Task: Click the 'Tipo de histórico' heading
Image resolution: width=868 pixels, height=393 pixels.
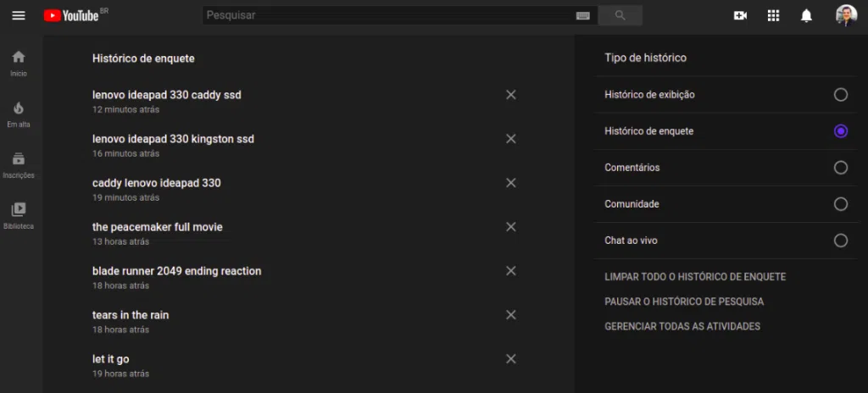Action: (x=645, y=58)
